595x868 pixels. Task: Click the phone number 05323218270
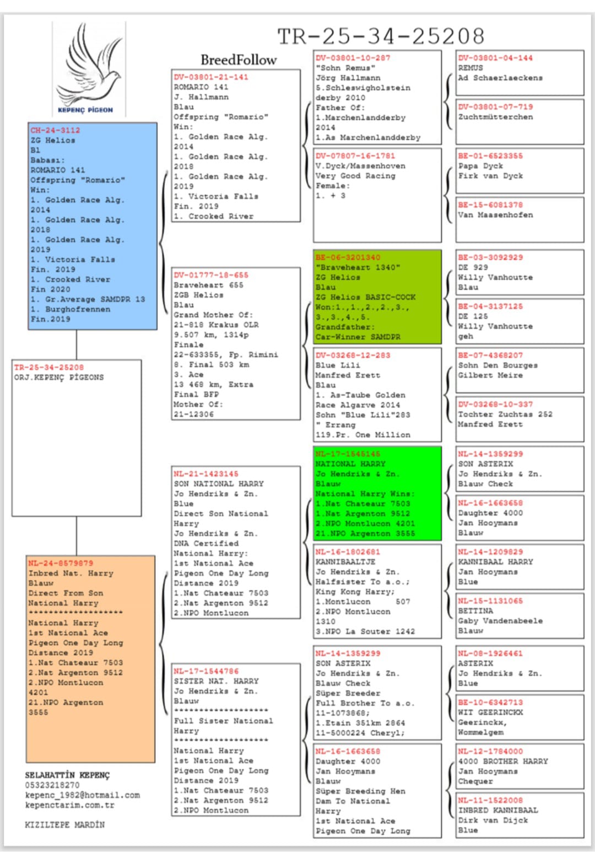tap(52, 785)
